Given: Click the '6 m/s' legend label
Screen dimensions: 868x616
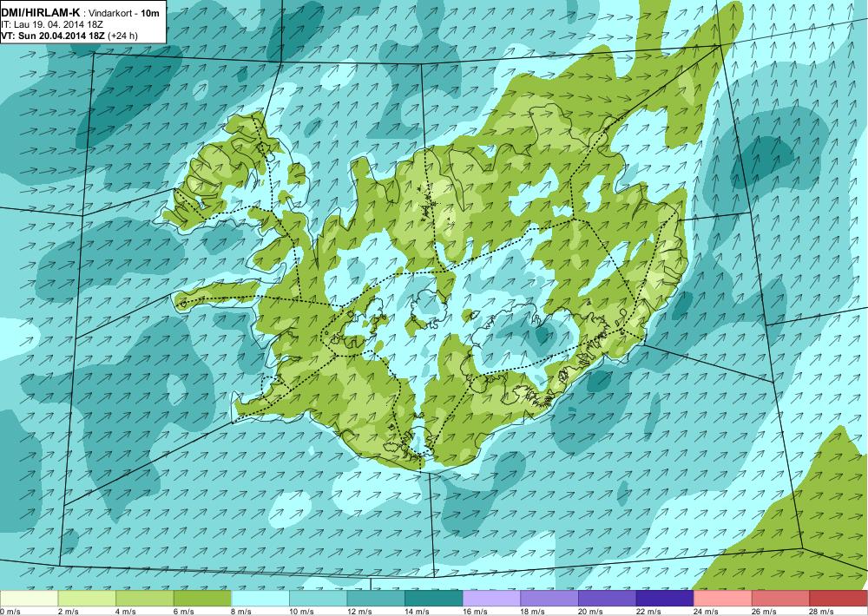Looking at the screenshot, I should pos(184,611).
